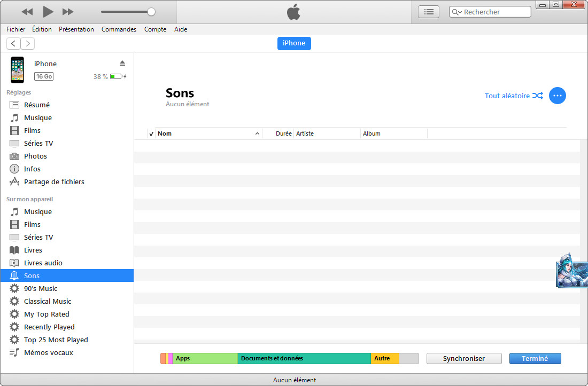
Task: Click the play button
Action: click(x=48, y=12)
